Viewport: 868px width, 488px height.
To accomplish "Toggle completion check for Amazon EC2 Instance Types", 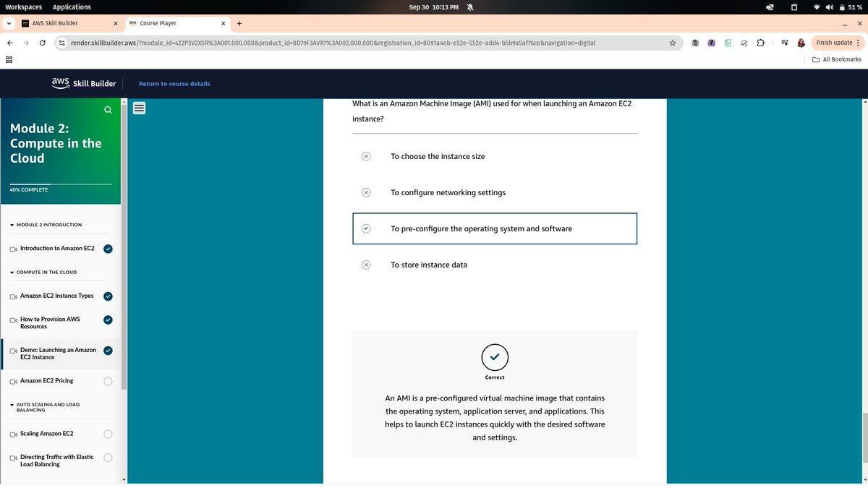I will pyautogui.click(x=108, y=296).
